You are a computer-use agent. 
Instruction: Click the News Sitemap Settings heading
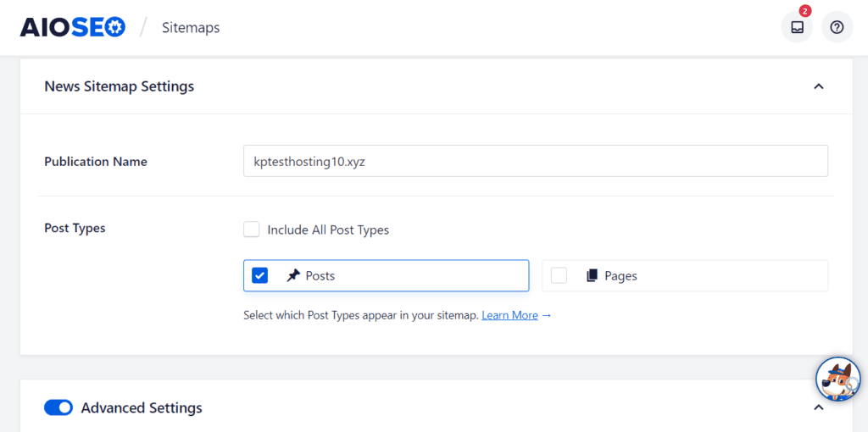click(x=119, y=86)
